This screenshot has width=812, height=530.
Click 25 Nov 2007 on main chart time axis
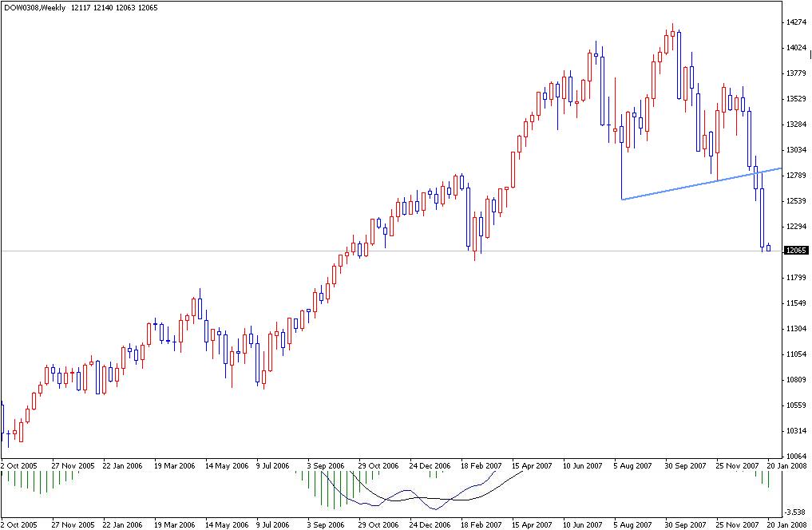pos(738,466)
